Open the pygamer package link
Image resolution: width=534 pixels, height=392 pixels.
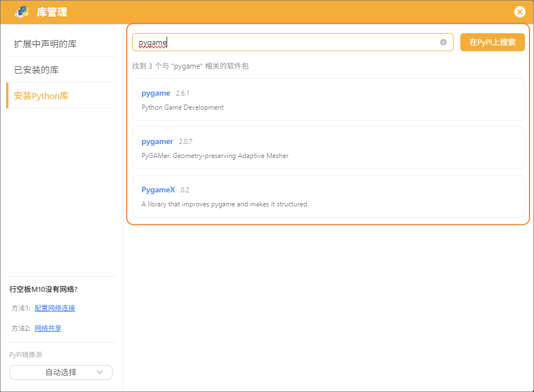tap(158, 142)
